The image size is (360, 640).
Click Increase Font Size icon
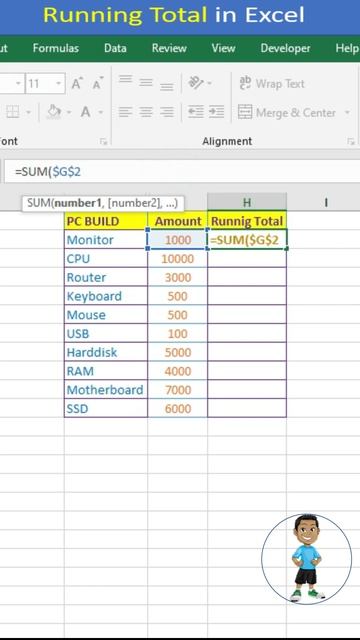tap(77, 83)
